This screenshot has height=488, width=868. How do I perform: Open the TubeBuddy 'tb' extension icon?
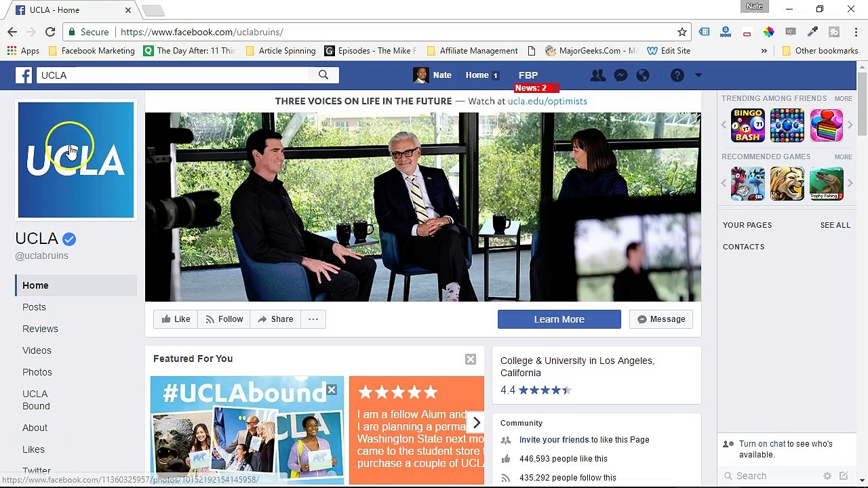tap(834, 32)
